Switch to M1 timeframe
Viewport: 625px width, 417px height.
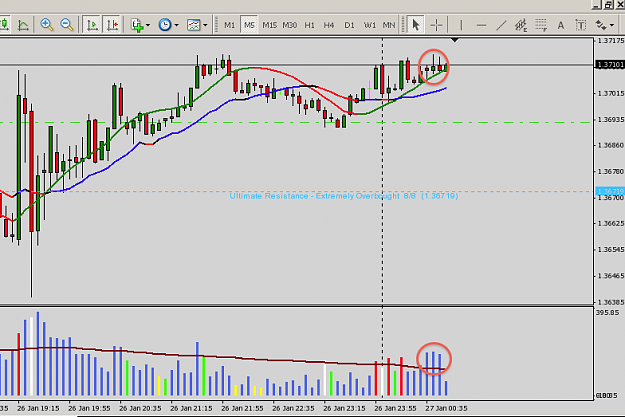coord(229,25)
